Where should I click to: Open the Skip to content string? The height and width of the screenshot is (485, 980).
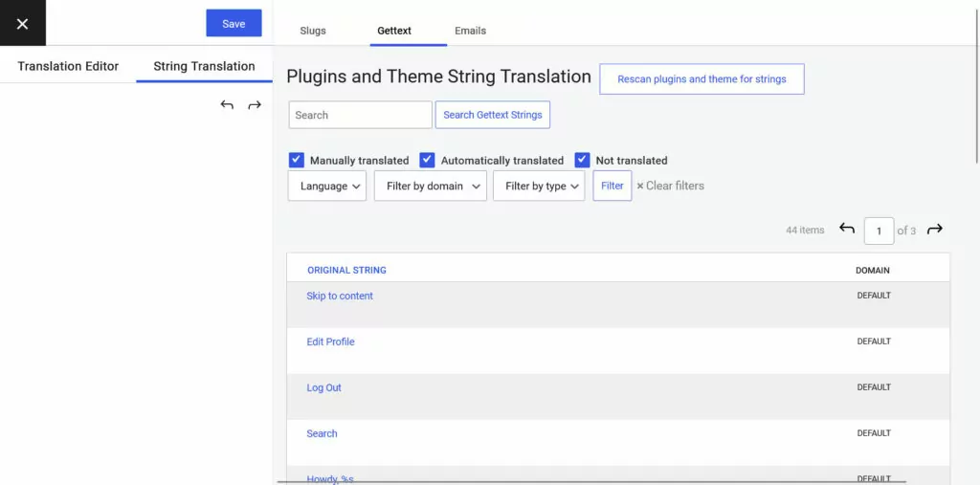340,297
